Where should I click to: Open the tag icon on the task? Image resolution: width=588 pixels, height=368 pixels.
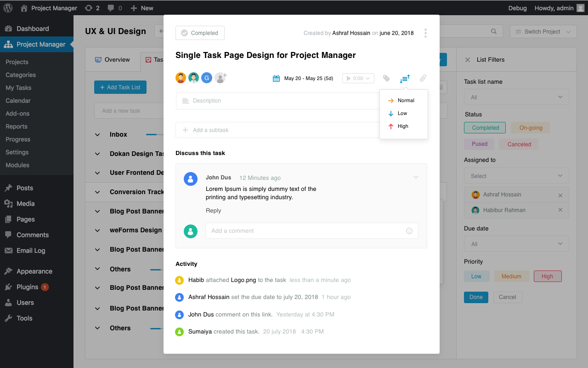386,78
